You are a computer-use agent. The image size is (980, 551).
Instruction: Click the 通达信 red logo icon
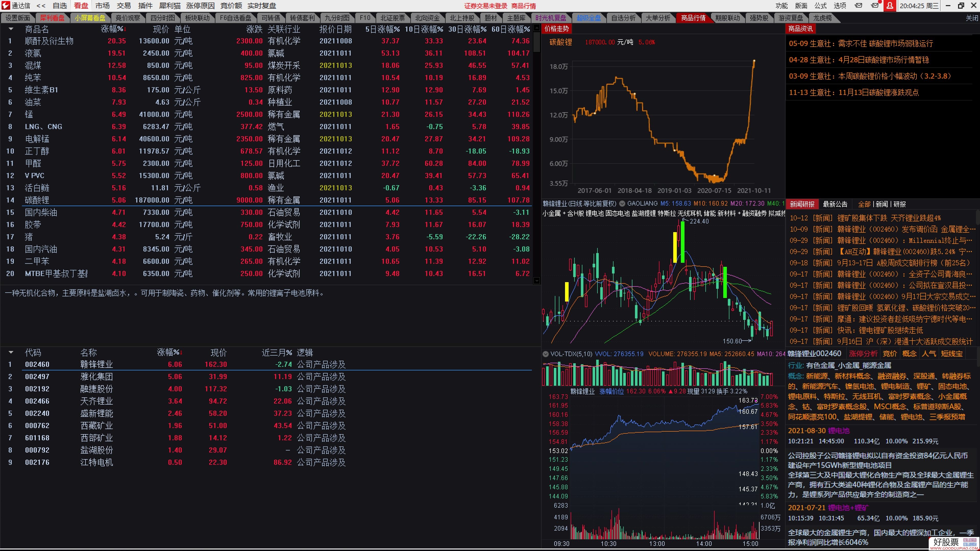(x=6, y=6)
